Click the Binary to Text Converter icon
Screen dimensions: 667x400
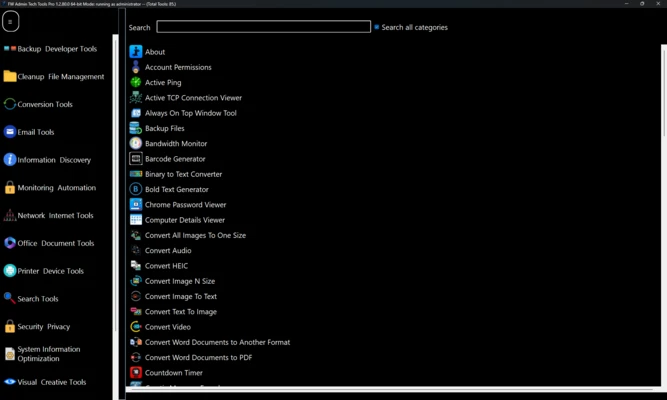point(136,174)
